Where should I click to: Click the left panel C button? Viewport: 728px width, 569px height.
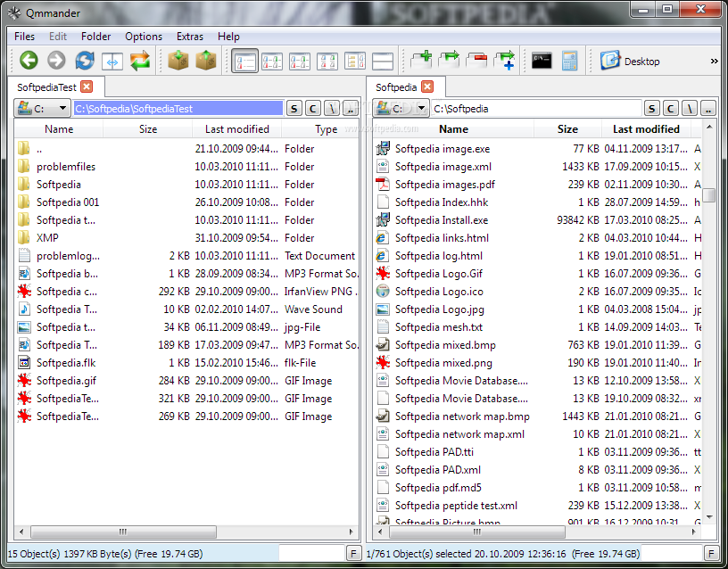click(313, 109)
